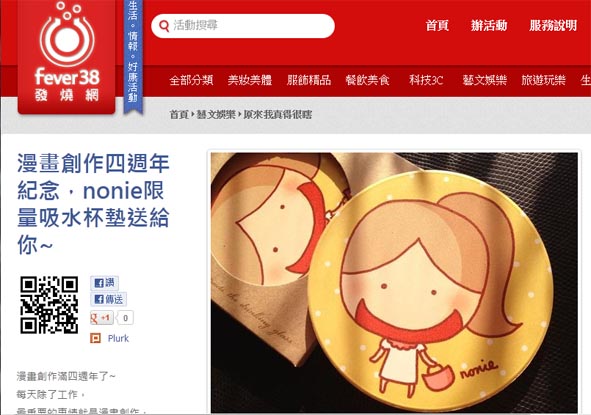Open 服務說明 in top navigation
Screen dimensions: 591x415
553,25
